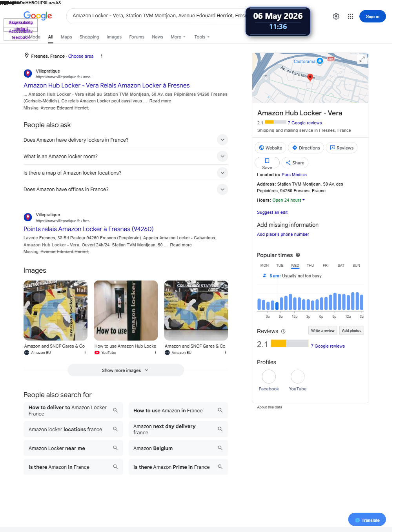Viewport: 397px width, 532px height.
Task: Open first Amazon and SNCF Gares image
Action: point(55,310)
